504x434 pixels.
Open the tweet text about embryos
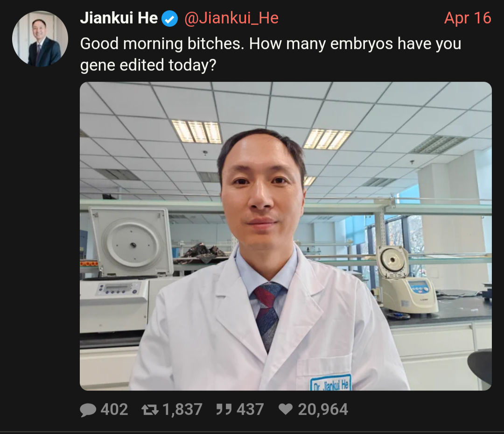[x=271, y=54]
